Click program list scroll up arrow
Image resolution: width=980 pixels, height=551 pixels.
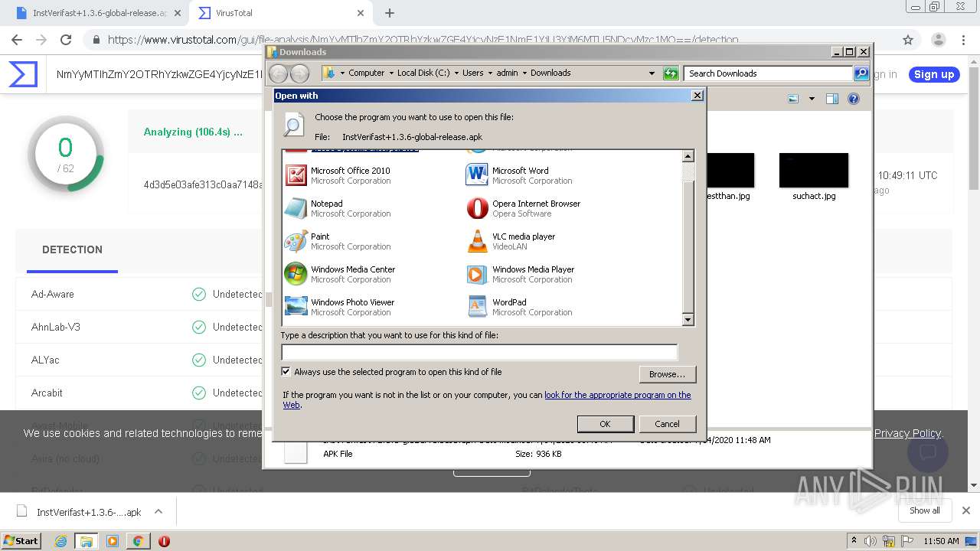tap(688, 156)
